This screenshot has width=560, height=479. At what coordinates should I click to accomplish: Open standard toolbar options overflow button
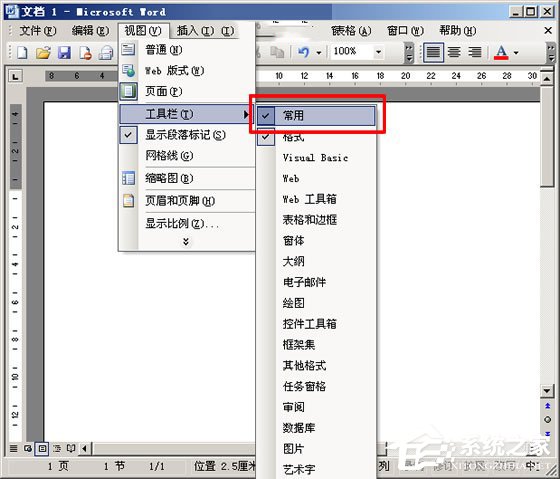[409, 53]
